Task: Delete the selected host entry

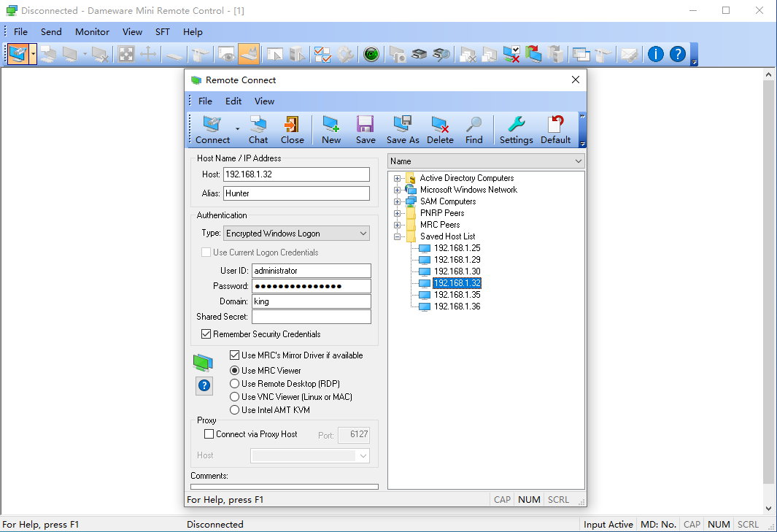Action: (x=440, y=130)
